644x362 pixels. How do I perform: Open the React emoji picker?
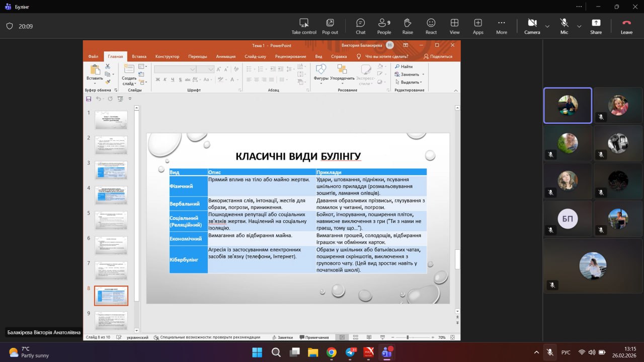431,26
